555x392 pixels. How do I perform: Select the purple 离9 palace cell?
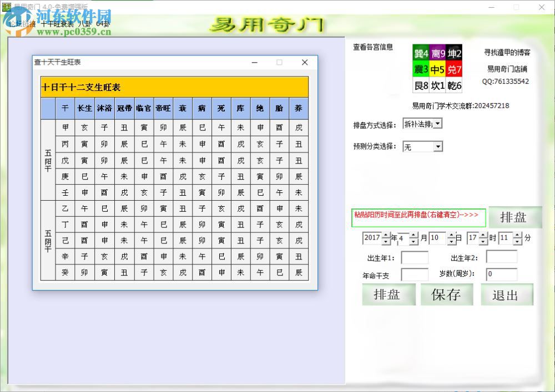[438, 54]
